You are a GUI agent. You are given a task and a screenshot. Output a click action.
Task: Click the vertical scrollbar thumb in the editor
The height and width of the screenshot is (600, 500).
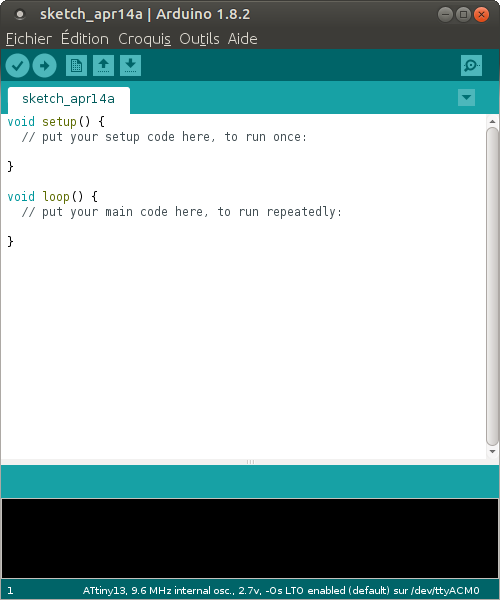(492, 286)
